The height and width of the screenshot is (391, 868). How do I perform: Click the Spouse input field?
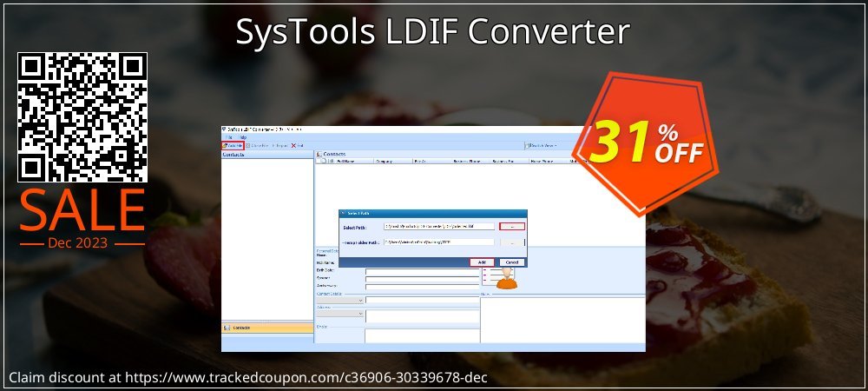pyautogui.click(x=422, y=279)
